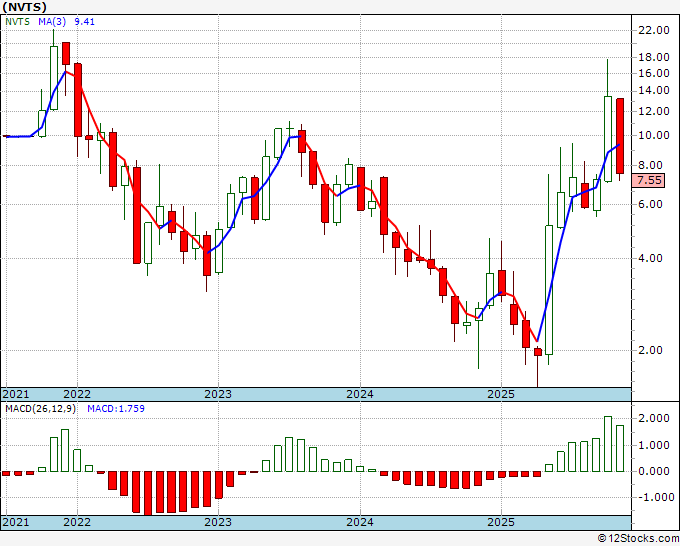
Task: Click the rightmost green MACD histogram bar
Action: point(620,448)
